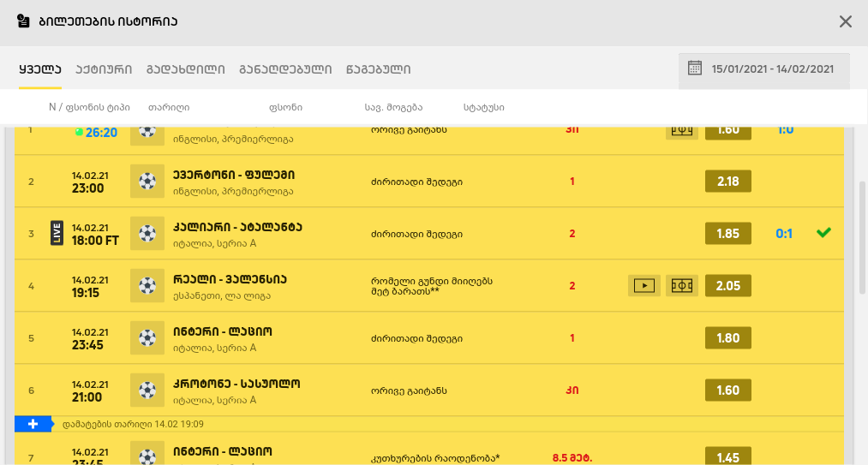Click odds 1.85 for კალიარი - ატალანტა

(x=728, y=234)
